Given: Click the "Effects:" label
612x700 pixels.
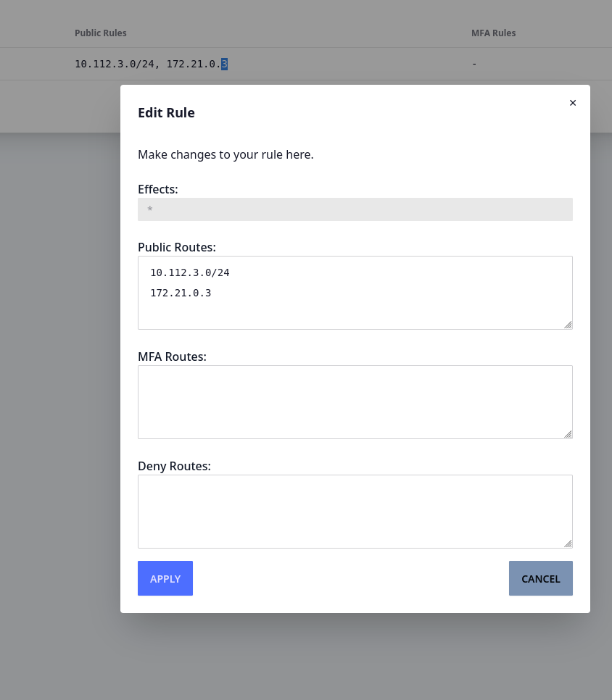Looking at the screenshot, I should pos(157,189).
